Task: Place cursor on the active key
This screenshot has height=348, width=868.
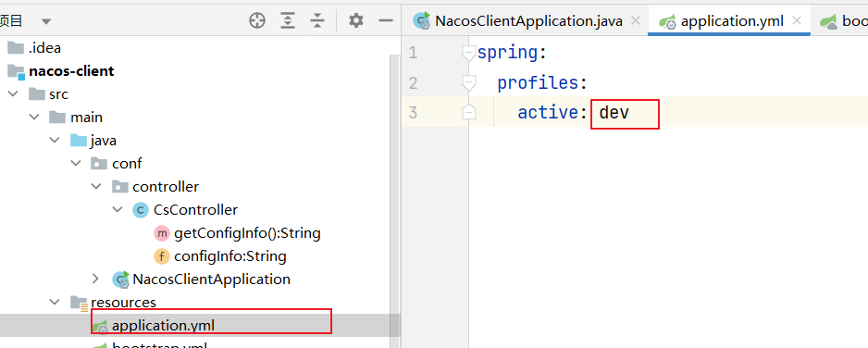Action: click(548, 113)
